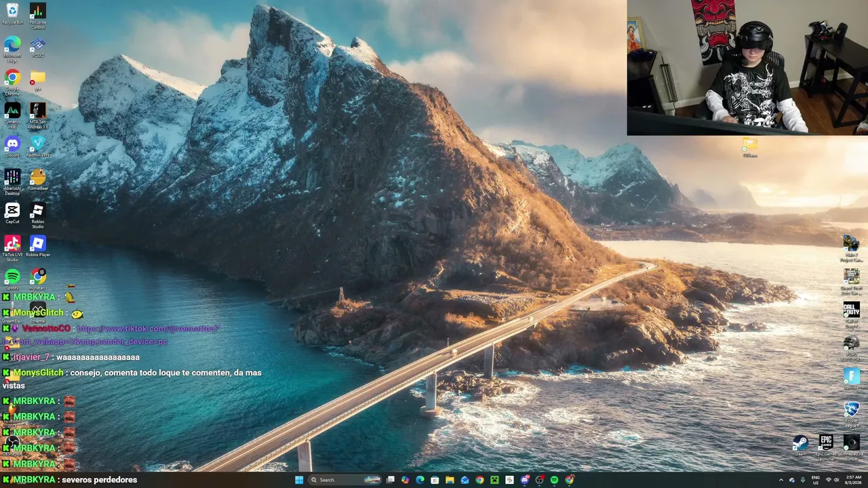Open Microsoft Edge from the taskbar
The width and height of the screenshot is (868, 488).
coord(420,480)
